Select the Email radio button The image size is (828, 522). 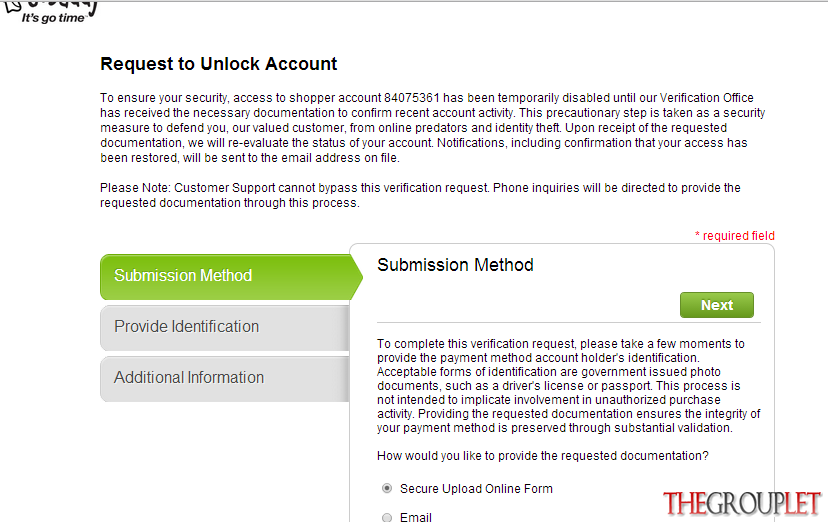[387, 517]
